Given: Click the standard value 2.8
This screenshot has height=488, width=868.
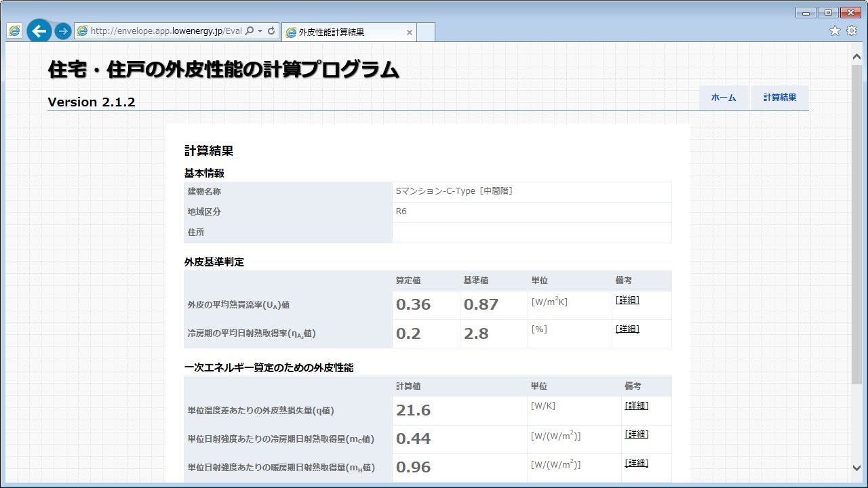Looking at the screenshot, I should coord(476,333).
